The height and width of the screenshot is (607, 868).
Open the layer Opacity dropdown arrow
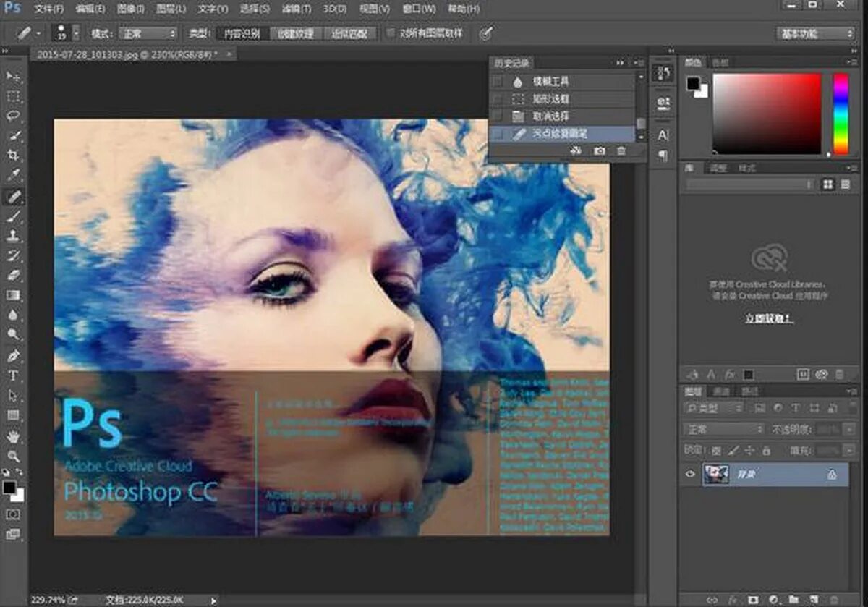(849, 429)
